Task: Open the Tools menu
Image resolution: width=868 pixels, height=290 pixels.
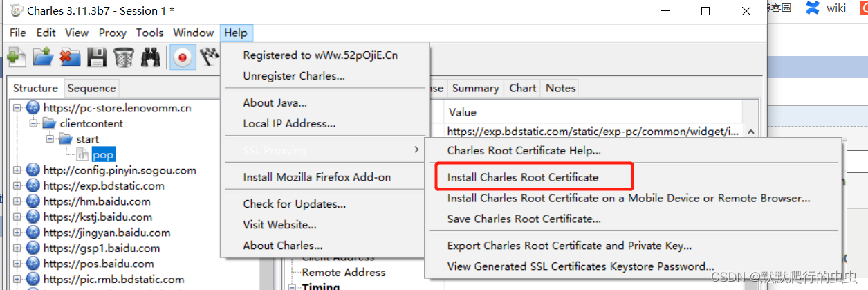Action: point(149,33)
